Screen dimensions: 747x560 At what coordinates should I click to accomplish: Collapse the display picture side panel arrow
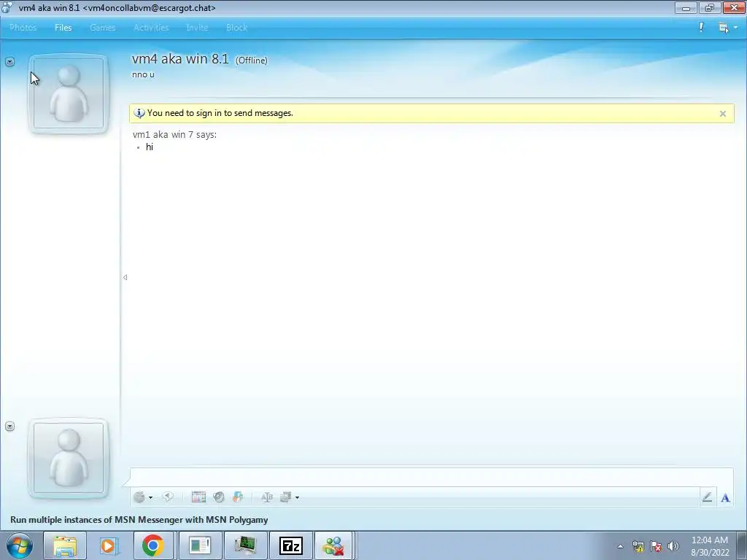coord(125,277)
